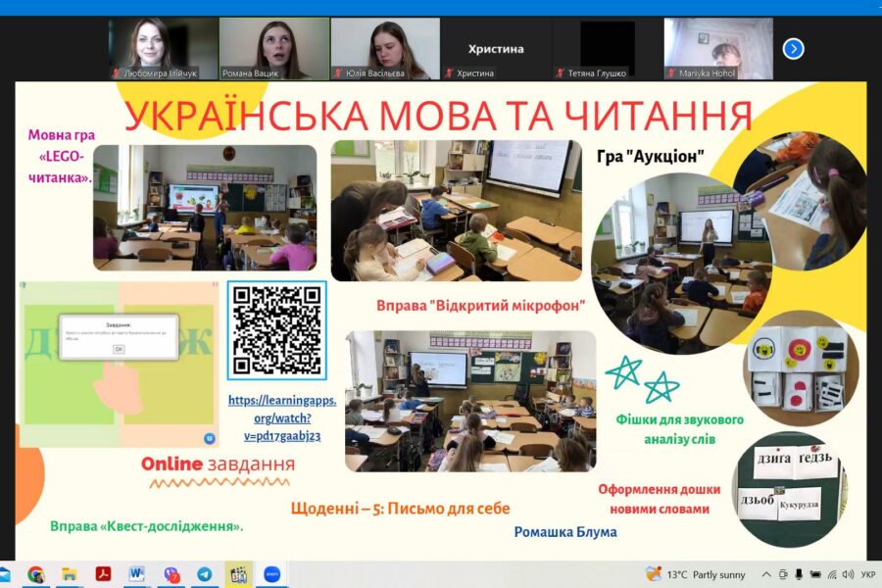882x588 pixels.
Task: Select Любомира Ілійчук's video thumbnail
Action: click(x=163, y=48)
